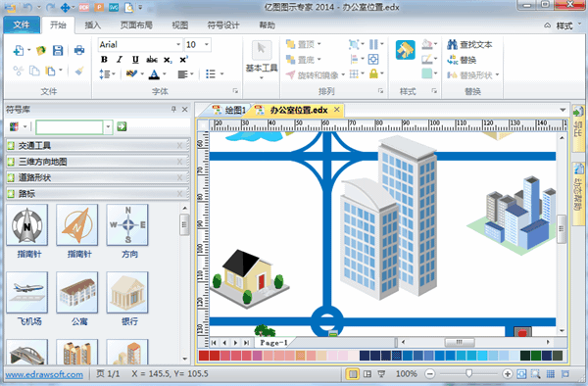Select the Bank (银行) symbol
The height and width of the screenshot is (386, 588).
click(127, 293)
